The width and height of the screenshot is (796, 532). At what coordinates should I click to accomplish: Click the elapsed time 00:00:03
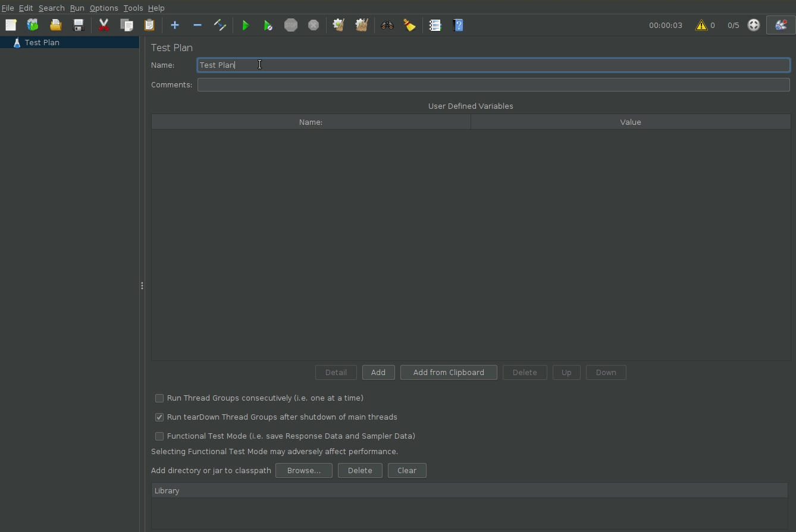click(x=666, y=25)
